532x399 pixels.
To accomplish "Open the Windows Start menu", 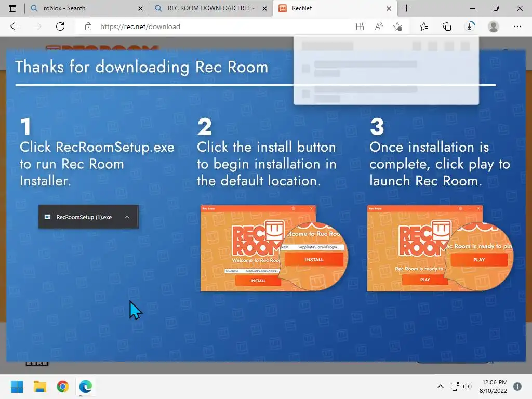I will [17, 387].
